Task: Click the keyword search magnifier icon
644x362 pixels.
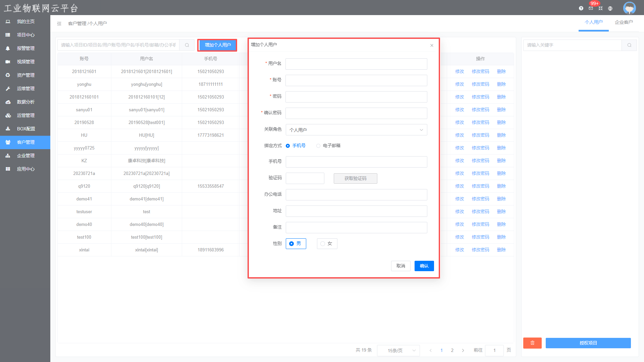Action: click(x=629, y=45)
